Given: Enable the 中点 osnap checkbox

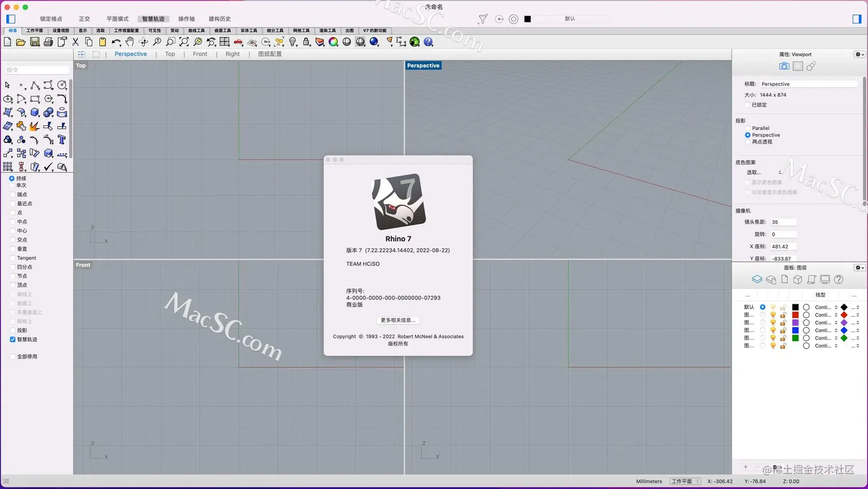Looking at the screenshot, I should [x=13, y=222].
